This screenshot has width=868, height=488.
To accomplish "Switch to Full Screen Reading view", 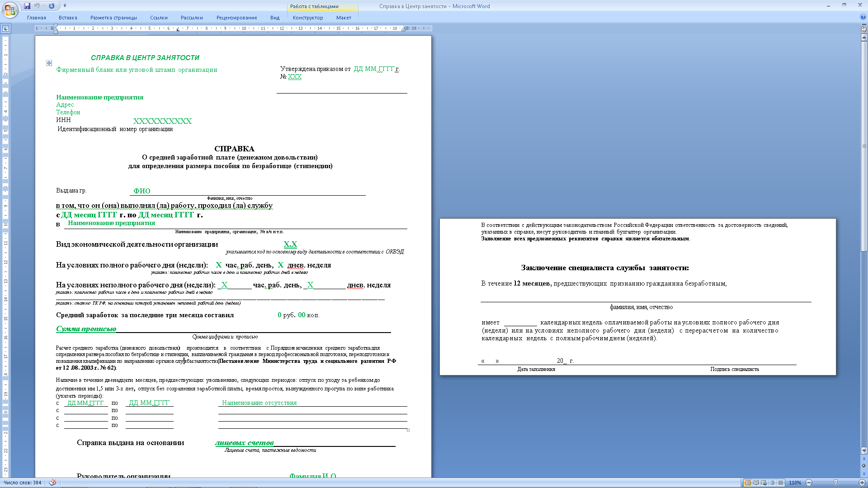I will point(756,483).
